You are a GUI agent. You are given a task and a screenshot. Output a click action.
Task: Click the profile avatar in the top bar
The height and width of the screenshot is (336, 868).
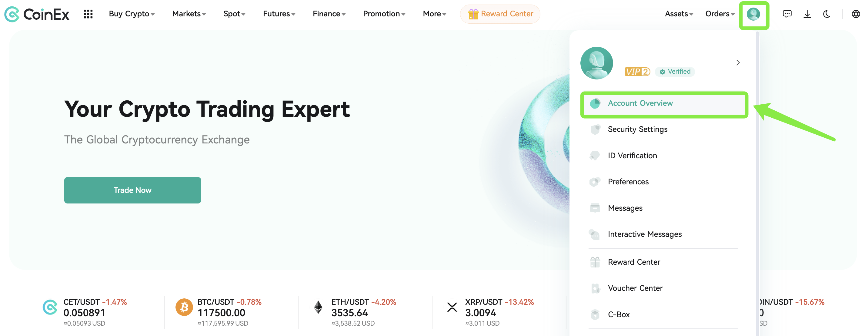pos(753,14)
